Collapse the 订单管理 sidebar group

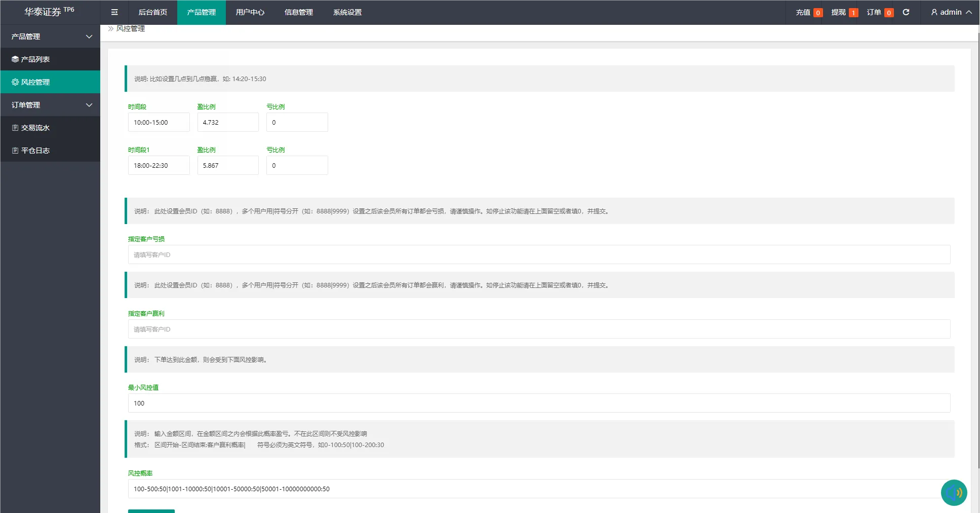[x=89, y=105]
